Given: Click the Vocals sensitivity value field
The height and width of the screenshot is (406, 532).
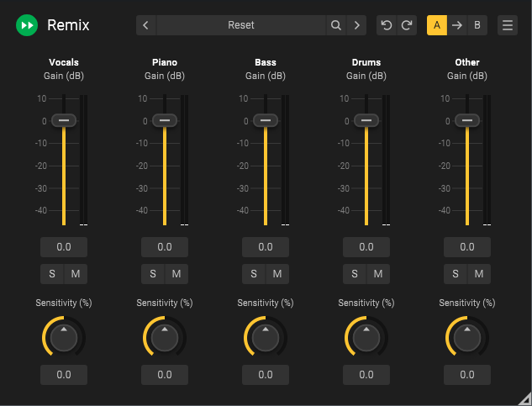Looking at the screenshot, I should pos(64,375).
